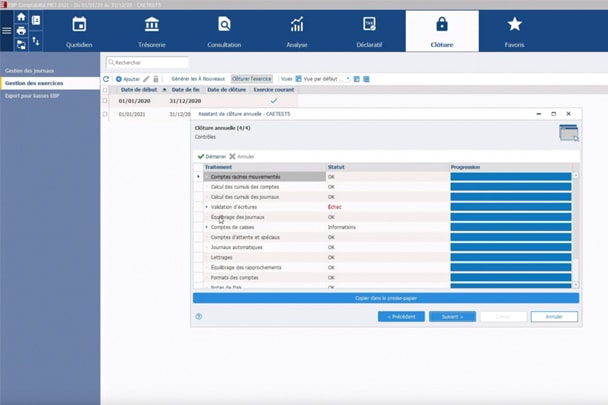This screenshot has height=405, width=608.
Task: Click the trash delete icon
Action: click(x=156, y=78)
